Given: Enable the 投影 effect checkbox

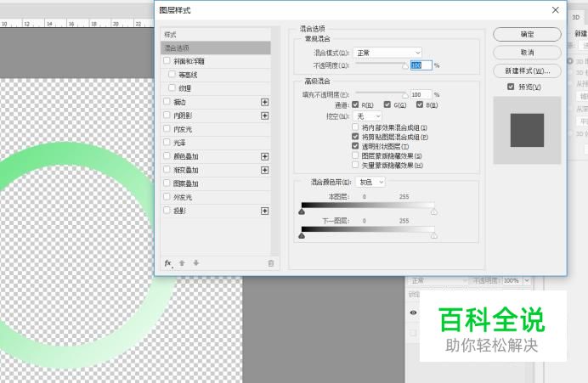Looking at the screenshot, I should tap(167, 211).
